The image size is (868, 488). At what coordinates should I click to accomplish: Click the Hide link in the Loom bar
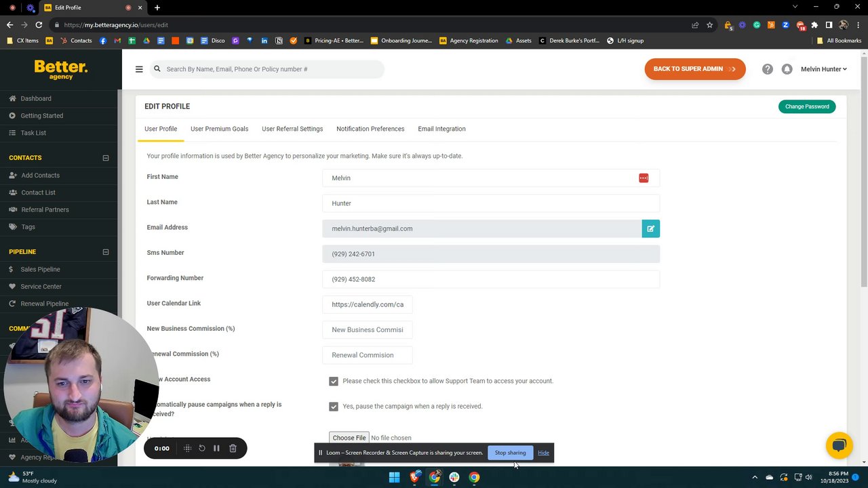pyautogui.click(x=543, y=453)
